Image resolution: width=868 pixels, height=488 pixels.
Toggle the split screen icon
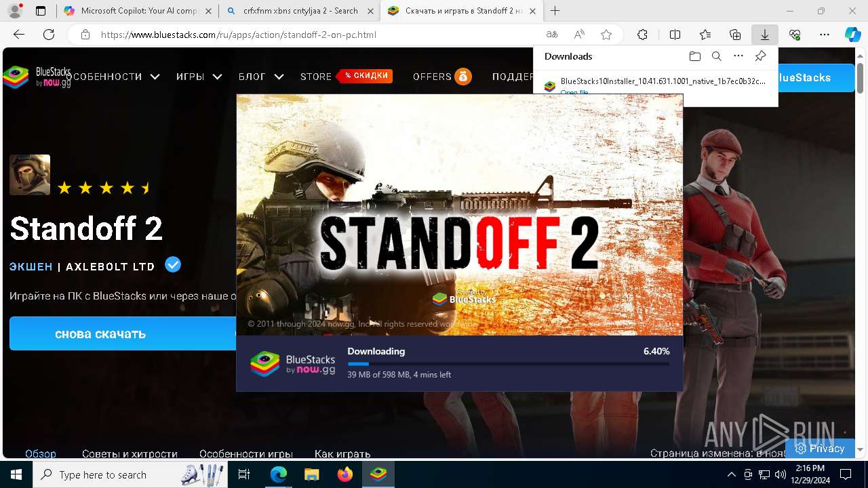click(x=675, y=35)
